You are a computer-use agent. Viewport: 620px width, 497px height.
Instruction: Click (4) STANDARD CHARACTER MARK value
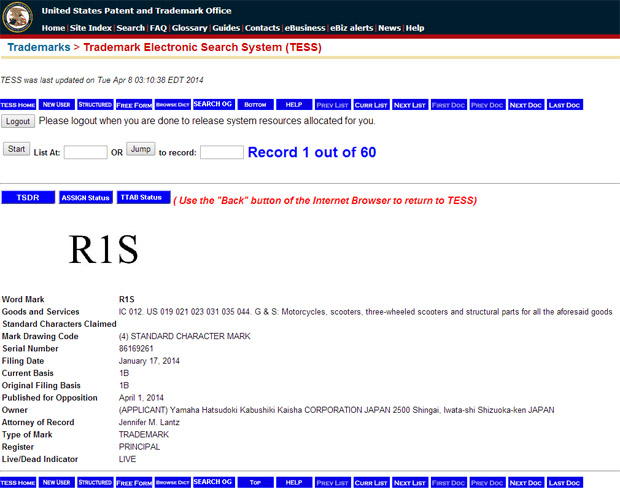point(185,336)
